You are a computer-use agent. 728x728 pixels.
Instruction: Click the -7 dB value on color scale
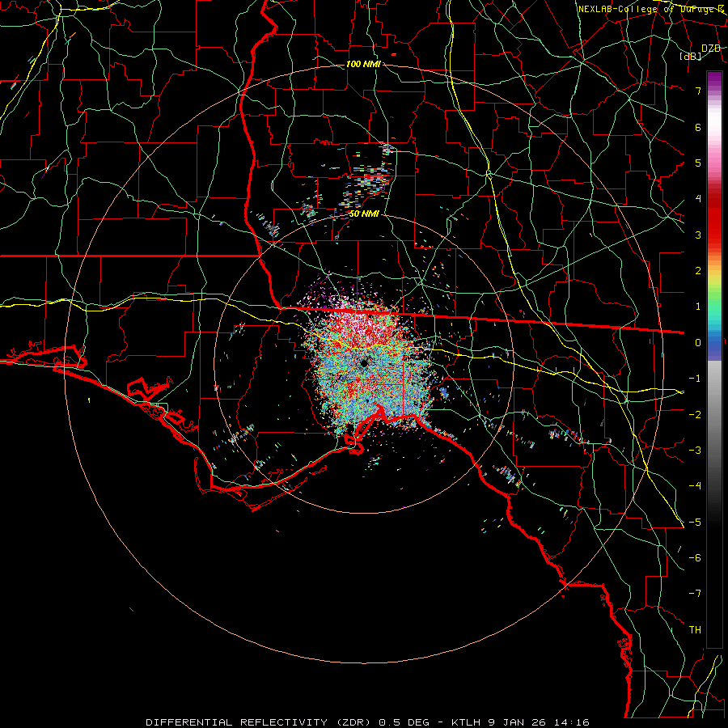pos(695,594)
